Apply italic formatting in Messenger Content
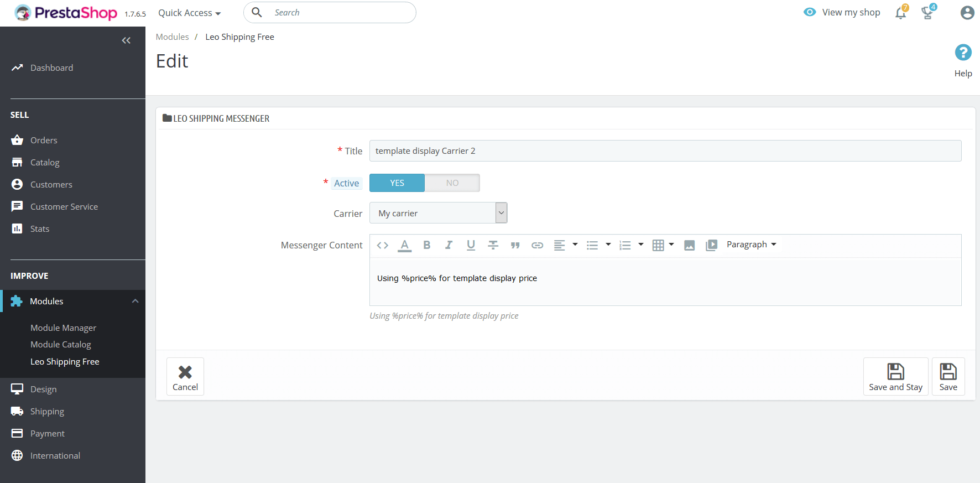 click(449, 245)
